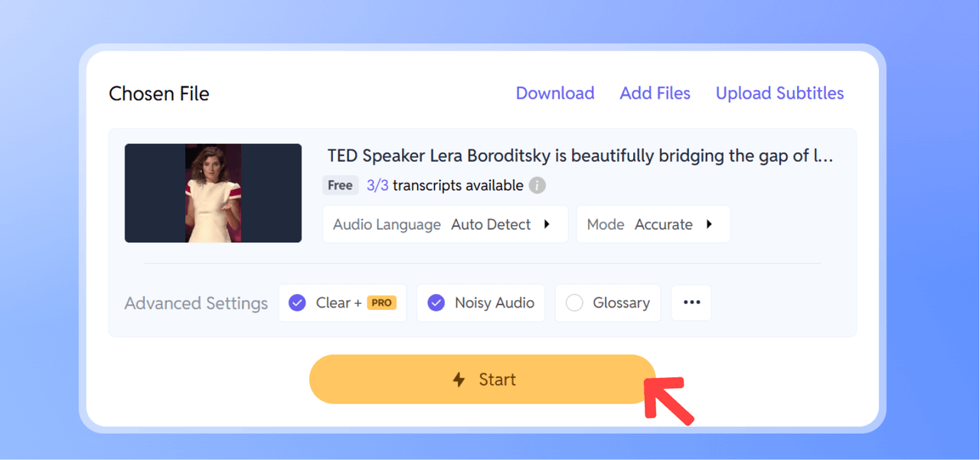
Task: Click the Free plan badge
Action: (x=340, y=185)
